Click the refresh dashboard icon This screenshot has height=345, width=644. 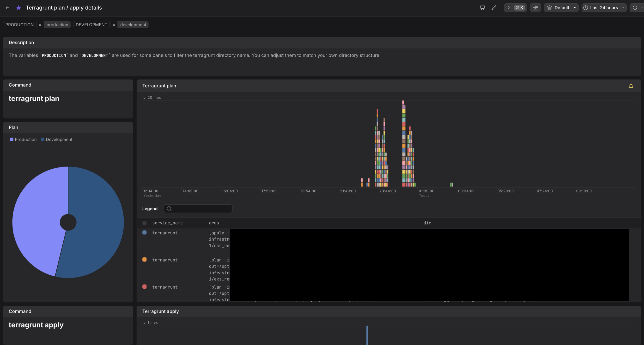pos(635,8)
